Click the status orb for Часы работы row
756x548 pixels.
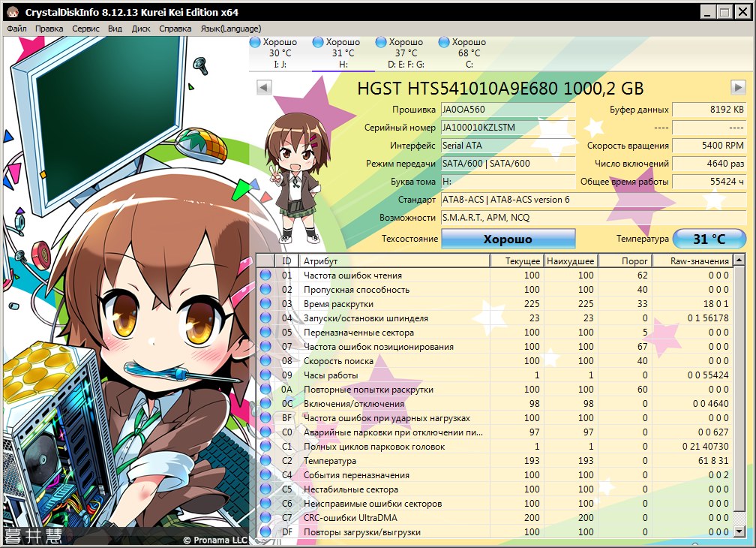click(265, 375)
